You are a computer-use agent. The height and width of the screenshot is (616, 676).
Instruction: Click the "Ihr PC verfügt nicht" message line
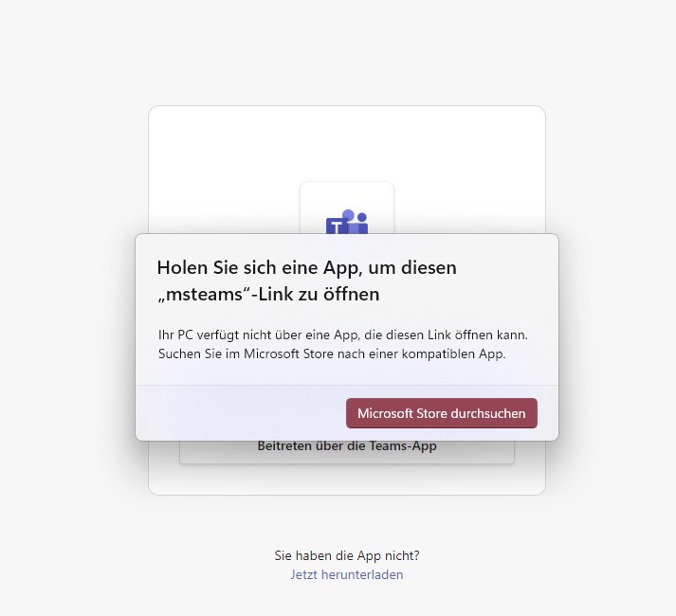click(343, 335)
